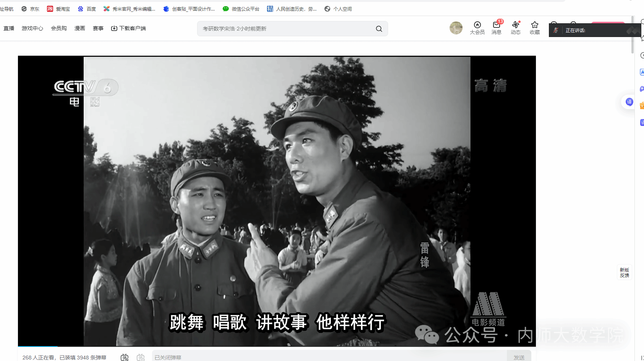The width and height of the screenshot is (644, 361).
Task: Click the search input box
Action: [x=286, y=29]
